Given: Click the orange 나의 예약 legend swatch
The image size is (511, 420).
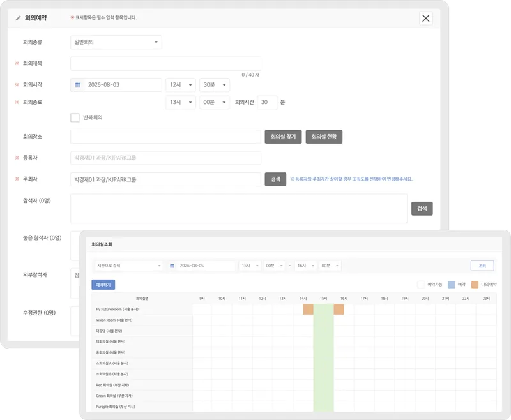Looking at the screenshot, I should coord(475,285).
